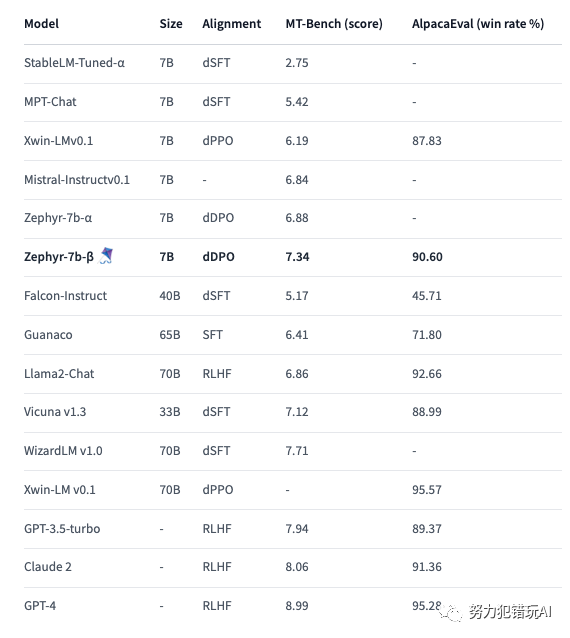
Task: Click the kite emoji beside Zephyr-7b-β
Action: 106,256
